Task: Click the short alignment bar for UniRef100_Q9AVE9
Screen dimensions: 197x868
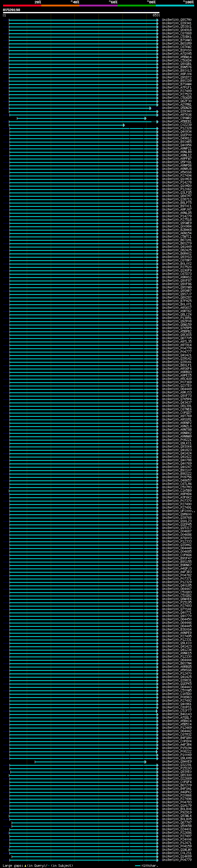Action: point(90,762)
